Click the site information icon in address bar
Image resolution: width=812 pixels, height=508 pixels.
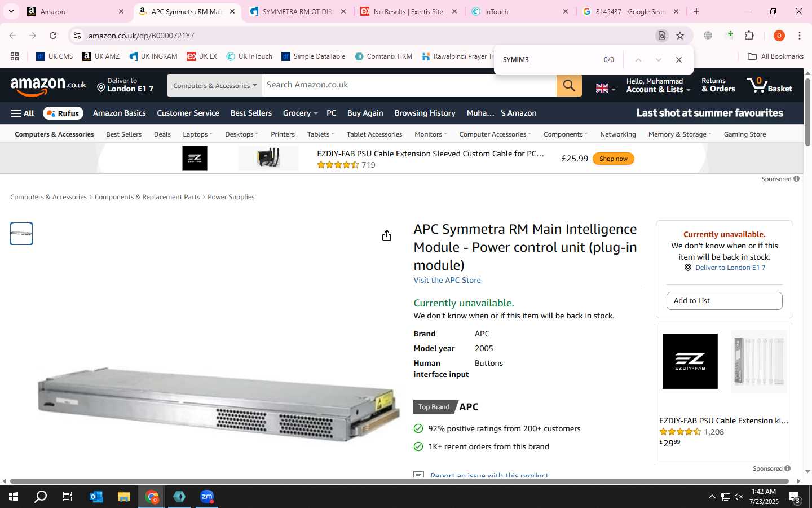[x=77, y=36]
